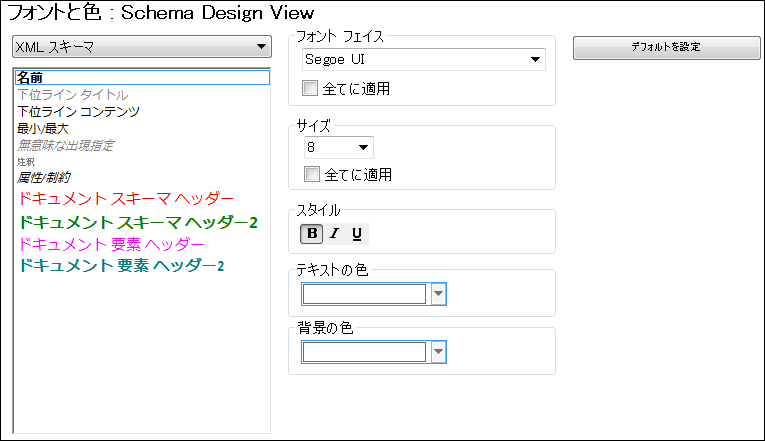Select 下位ライン タイトル list item
The image size is (765, 441).
(73, 94)
